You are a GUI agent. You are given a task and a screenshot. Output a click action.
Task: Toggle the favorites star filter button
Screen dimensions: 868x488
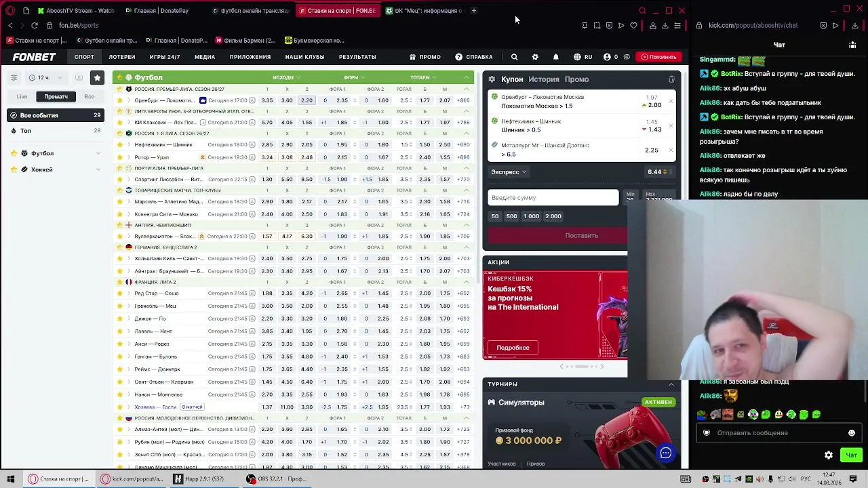pyautogui.click(x=98, y=78)
